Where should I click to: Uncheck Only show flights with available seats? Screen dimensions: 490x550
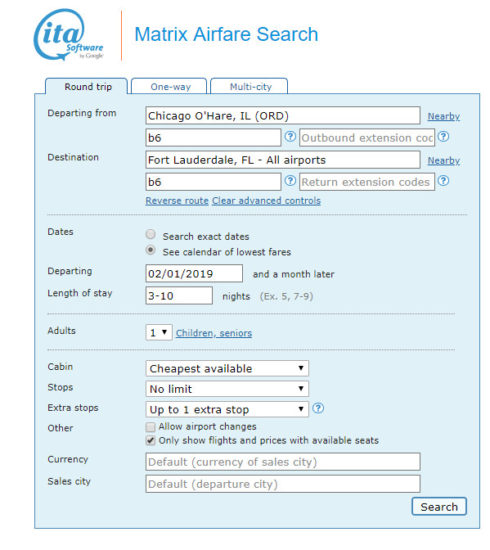point(150,441)
